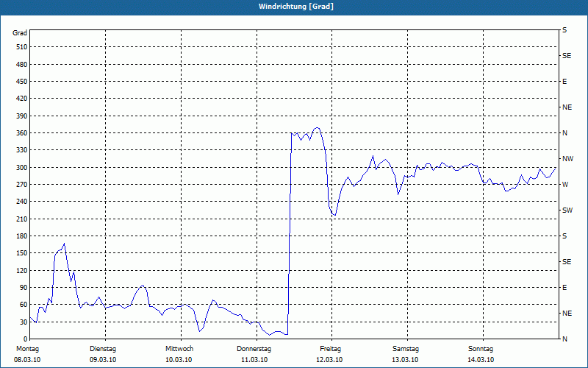588x368 pixels.
Task: Select the "Donnerstag" day label
Action: pyautogui.click(x=254, y=349)
